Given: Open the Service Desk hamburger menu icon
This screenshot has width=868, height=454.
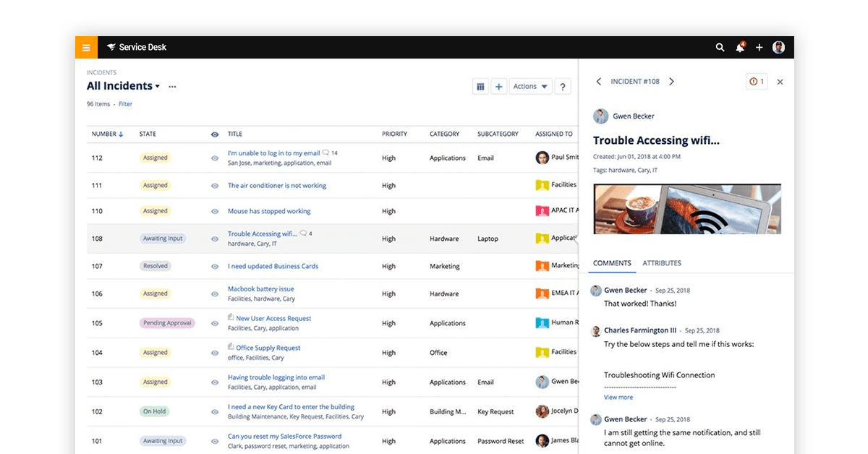Looking at the screenshot, I should [85, 47].
